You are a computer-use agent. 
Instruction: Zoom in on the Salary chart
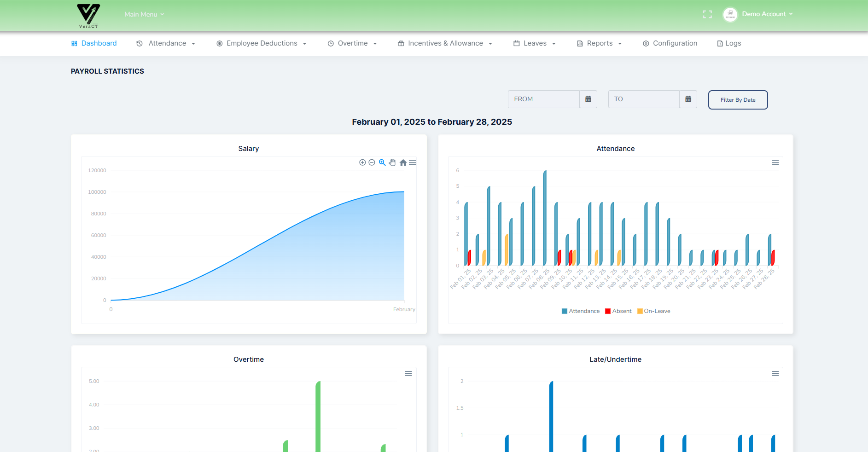coord(362,162)
